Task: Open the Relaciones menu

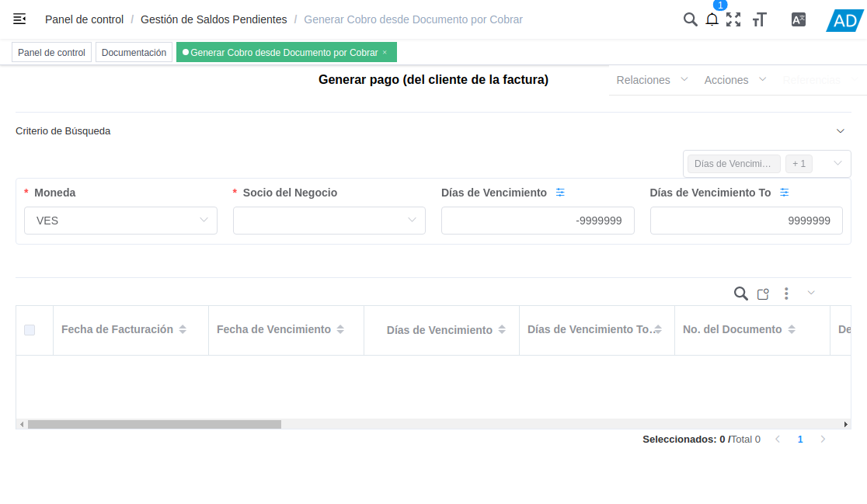Action: click(643, 79)
